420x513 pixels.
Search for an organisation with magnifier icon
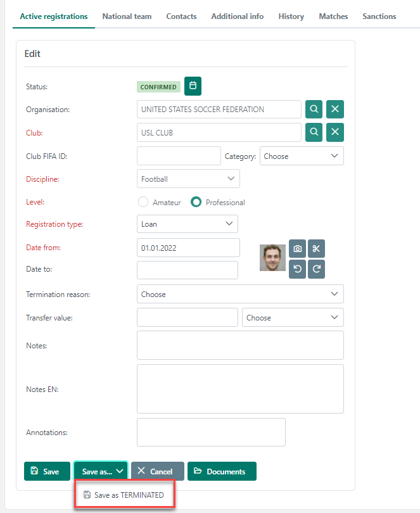(314, 110)
